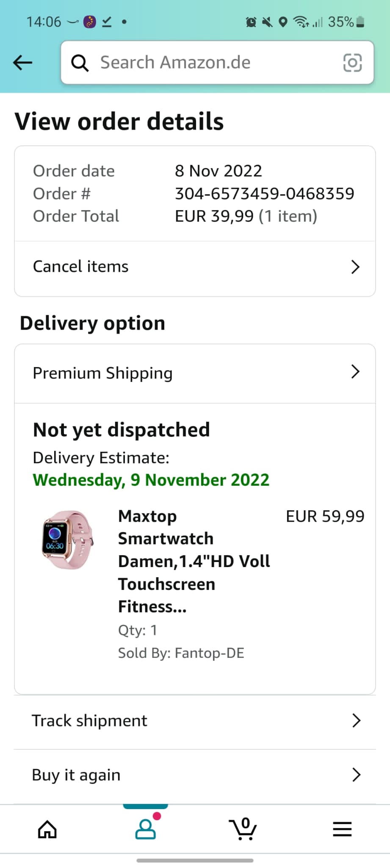Tap the battery status icon

tap(360, 22)
